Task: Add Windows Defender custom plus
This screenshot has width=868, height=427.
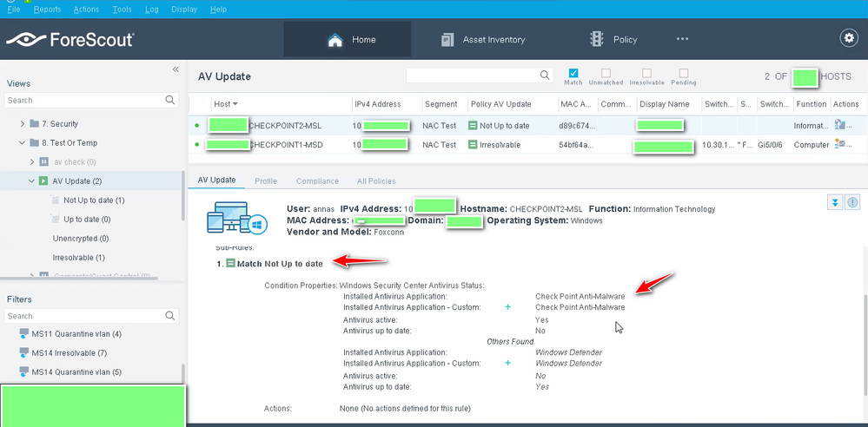Action: point(507,364)
